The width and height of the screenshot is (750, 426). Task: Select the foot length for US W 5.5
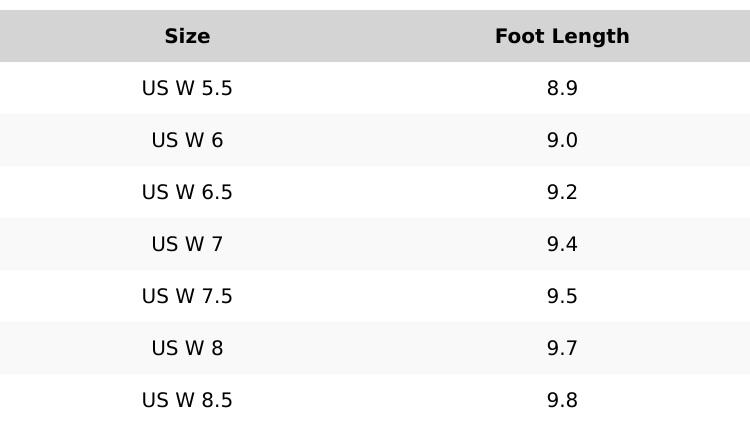[562, 89]
